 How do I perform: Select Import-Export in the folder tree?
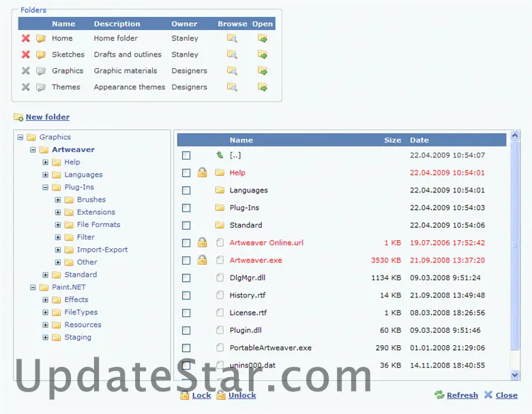[102, 250]
